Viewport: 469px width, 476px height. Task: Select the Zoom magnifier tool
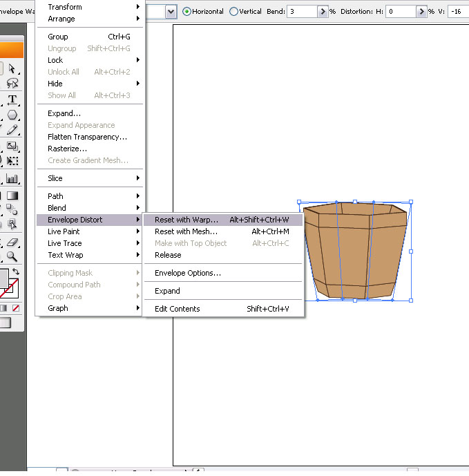[12, 256]
